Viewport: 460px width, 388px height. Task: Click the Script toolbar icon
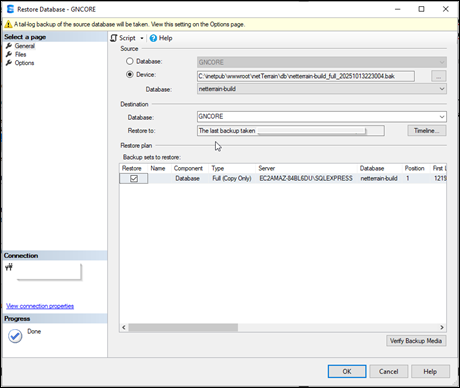[114, 38]
